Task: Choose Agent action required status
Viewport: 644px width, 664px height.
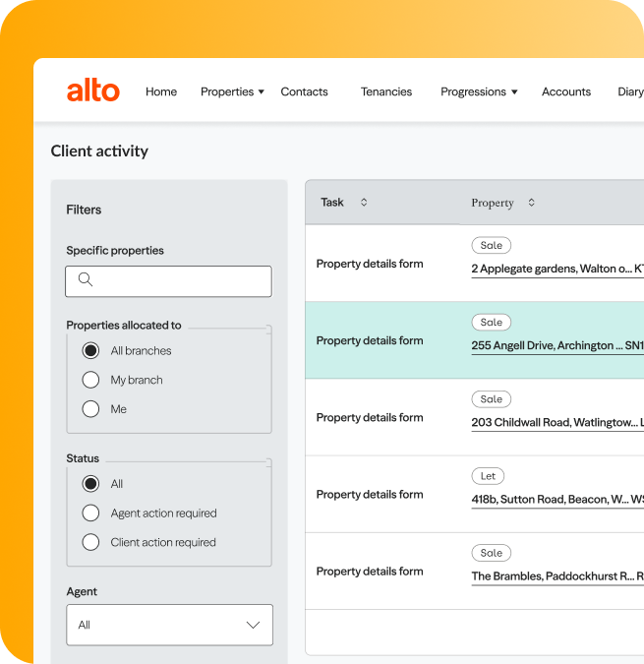Action: (91, 513)
